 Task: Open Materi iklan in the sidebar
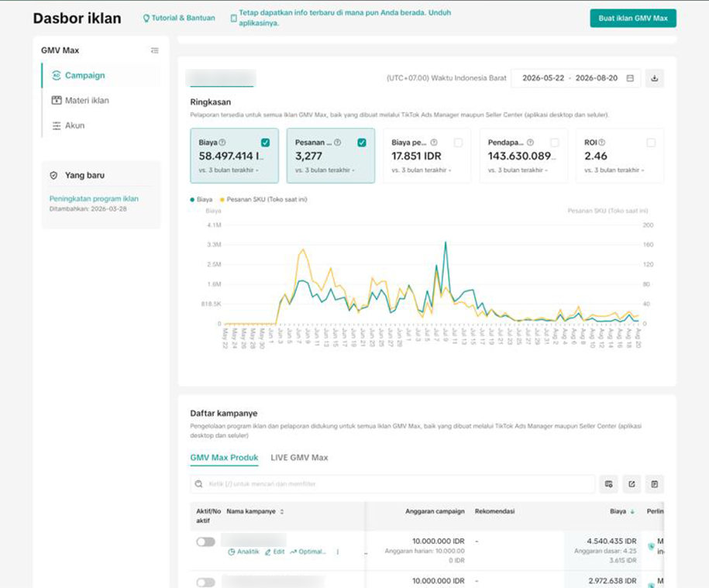click(x=87, y=101)
